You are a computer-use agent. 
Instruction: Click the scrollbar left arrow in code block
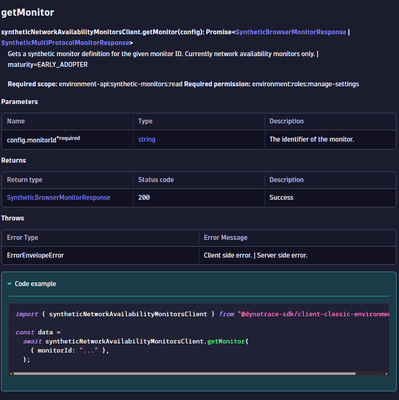click(11, 374)
